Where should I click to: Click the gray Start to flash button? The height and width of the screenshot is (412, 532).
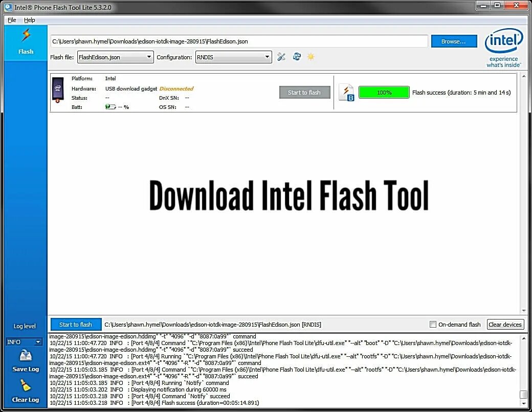pyautogui.click(x=304, y=93)
